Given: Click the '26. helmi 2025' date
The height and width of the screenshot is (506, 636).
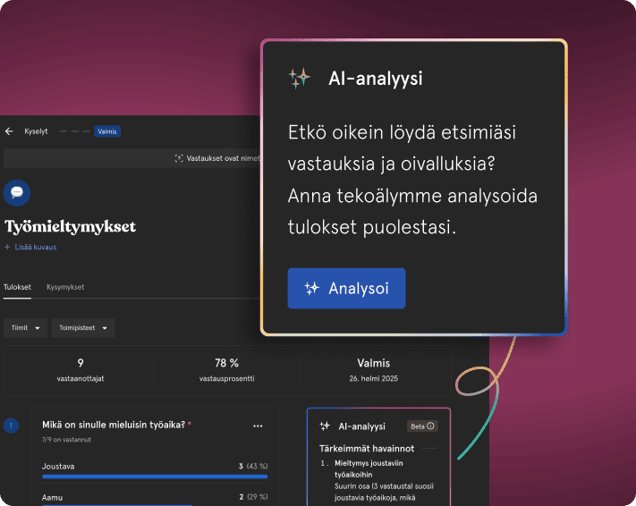Looking at the screenshot, I should point(374,379).
